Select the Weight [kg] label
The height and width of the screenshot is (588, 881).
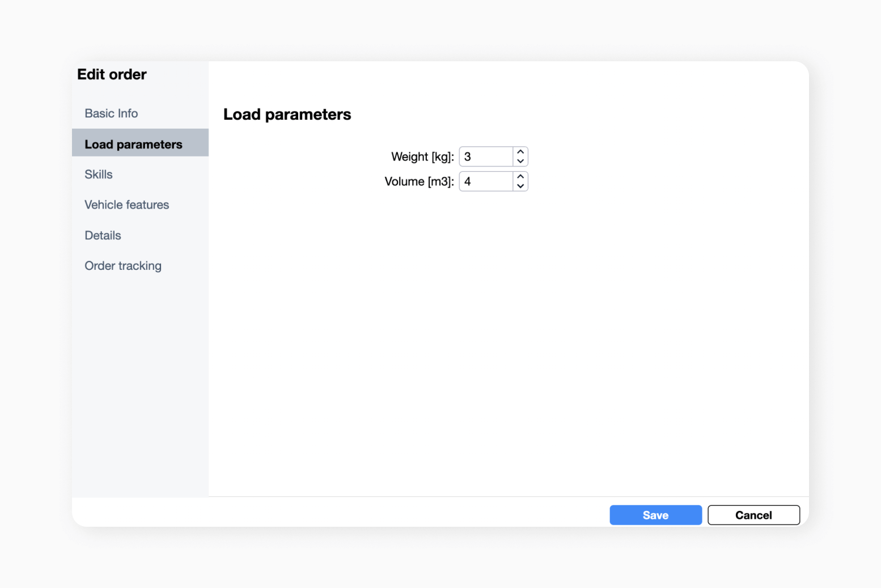click(x=422, y=156)
